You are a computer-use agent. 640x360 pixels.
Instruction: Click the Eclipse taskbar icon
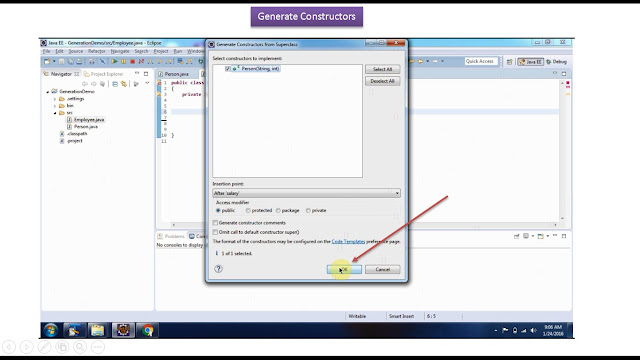click(123, 330)
